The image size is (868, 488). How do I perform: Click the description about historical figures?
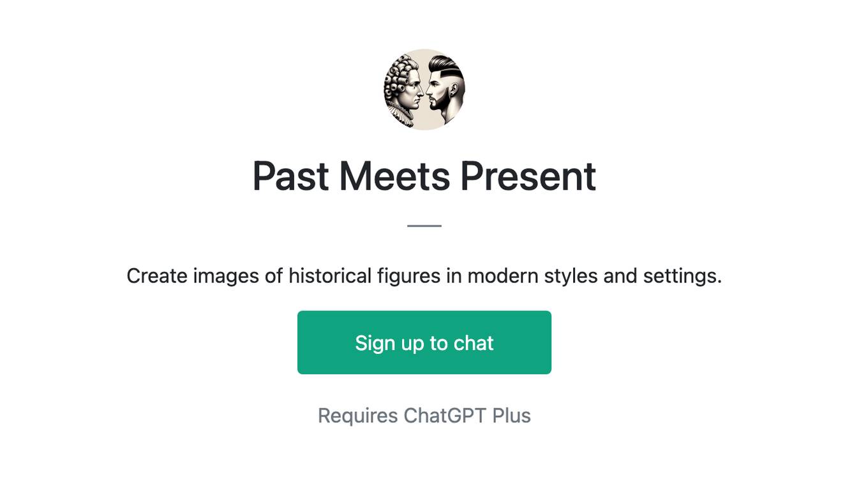tap(424, 276)
